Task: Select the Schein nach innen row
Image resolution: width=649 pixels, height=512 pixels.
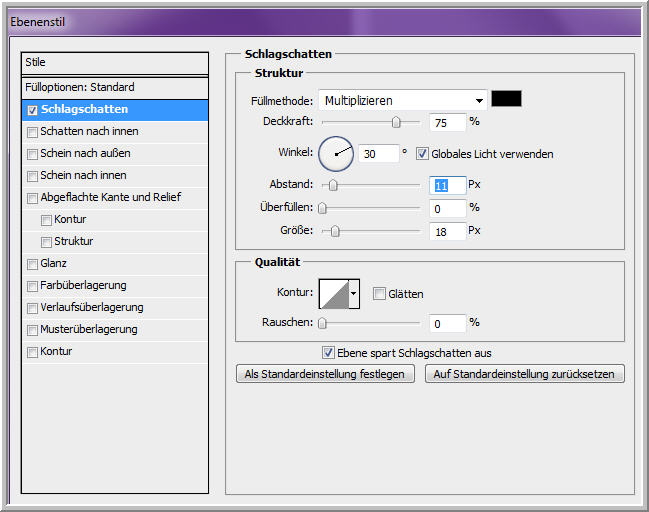Action: 115,176
